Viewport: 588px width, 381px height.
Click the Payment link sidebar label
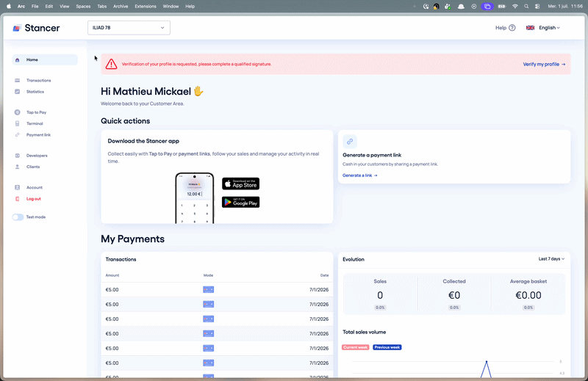pyautogui.click(x=38, y=135)
